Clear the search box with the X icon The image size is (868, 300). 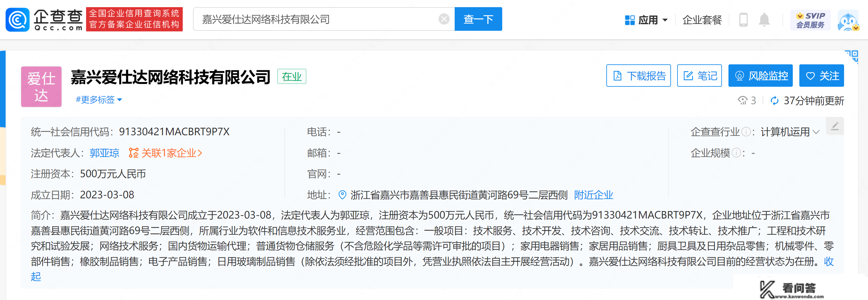coord(444,19)
